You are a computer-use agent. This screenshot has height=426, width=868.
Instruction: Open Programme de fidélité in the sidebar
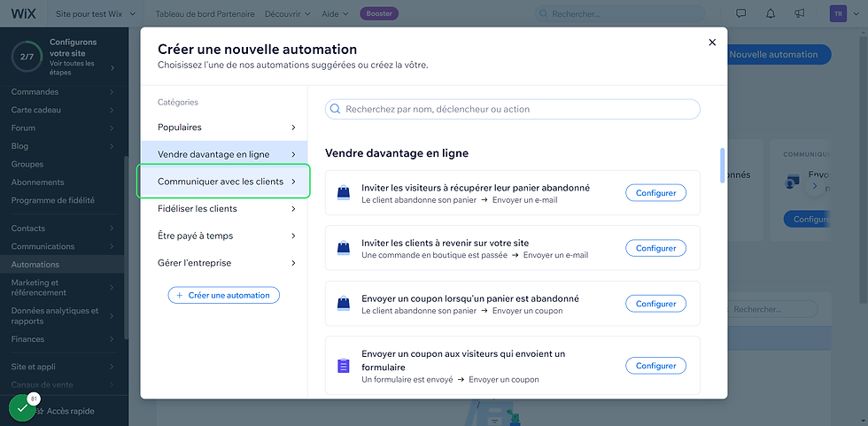(63, 200)
